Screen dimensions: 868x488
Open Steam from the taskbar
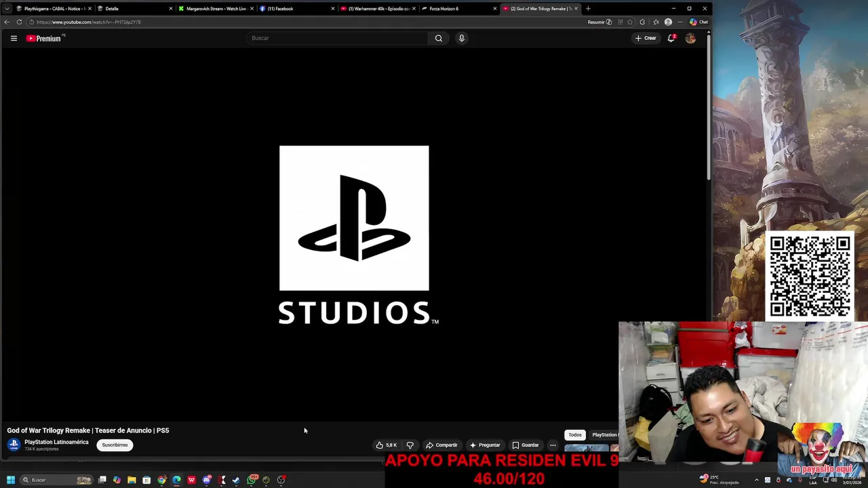tap(236, 480)
